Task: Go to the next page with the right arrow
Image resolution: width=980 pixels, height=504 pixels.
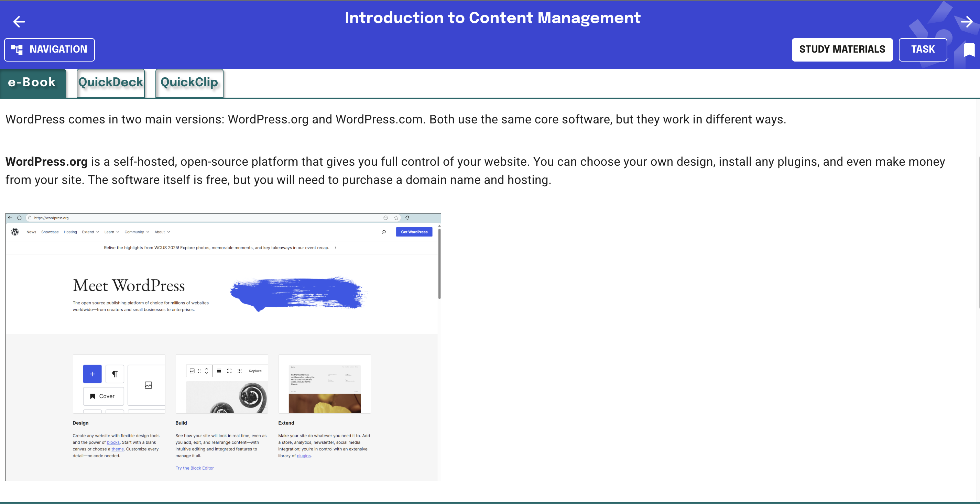Action: point(966,22)
